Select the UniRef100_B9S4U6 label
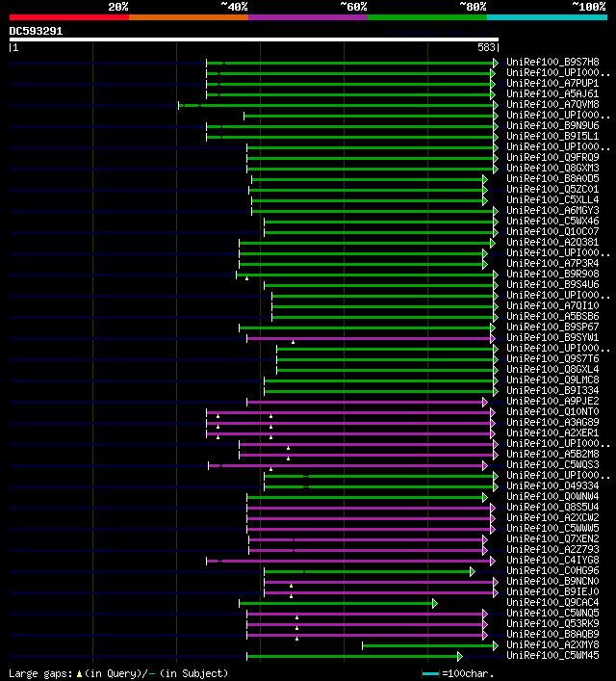The height and width of the screenshot is (681, 616). [x=552, y=284]
